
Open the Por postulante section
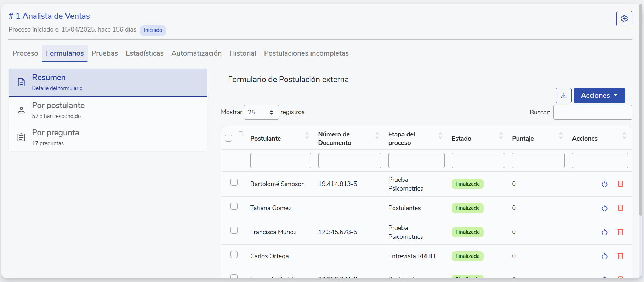[108, 110]
